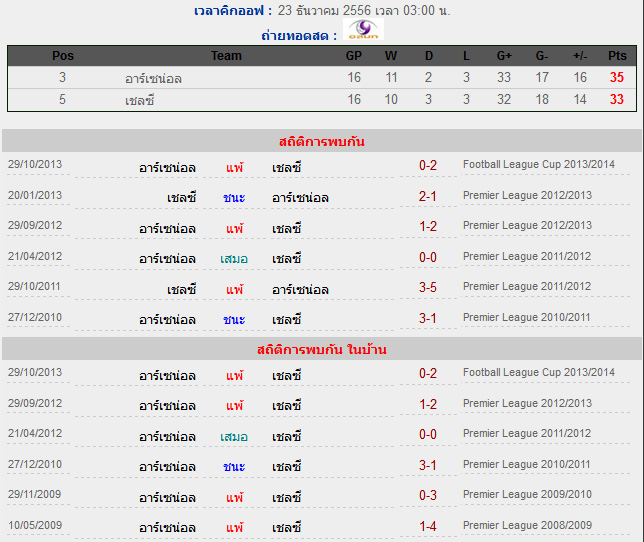Click position number 3 in standings
This screenshot has height=542, width=644.
(62, 77)
